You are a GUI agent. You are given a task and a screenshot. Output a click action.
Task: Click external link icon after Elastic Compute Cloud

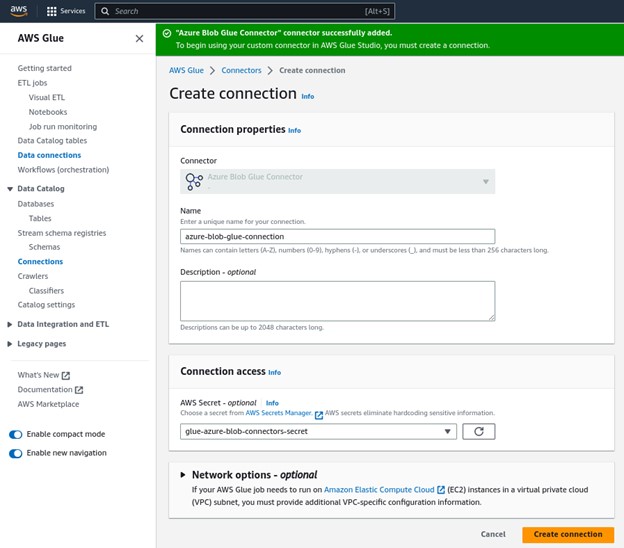[x=441, y=490]
